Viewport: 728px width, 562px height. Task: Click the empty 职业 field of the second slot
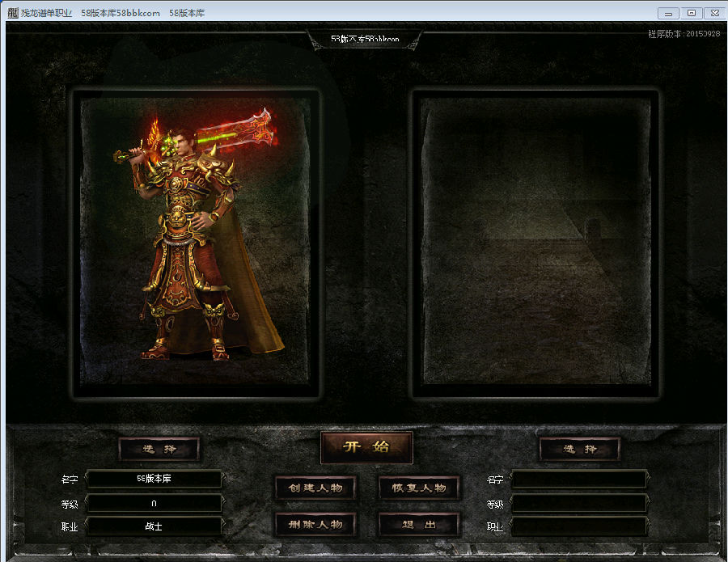tap(579, 526)
